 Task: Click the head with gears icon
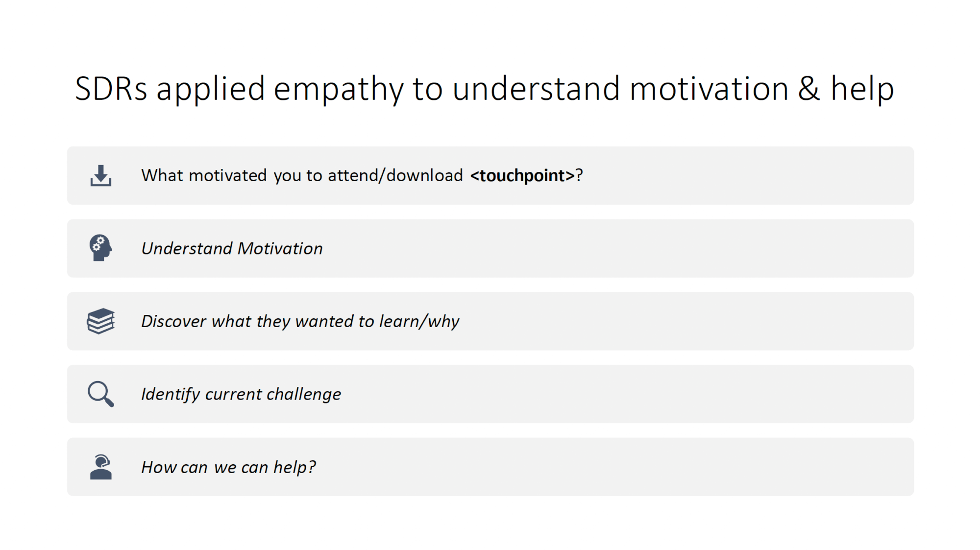[x=101, y=248]
